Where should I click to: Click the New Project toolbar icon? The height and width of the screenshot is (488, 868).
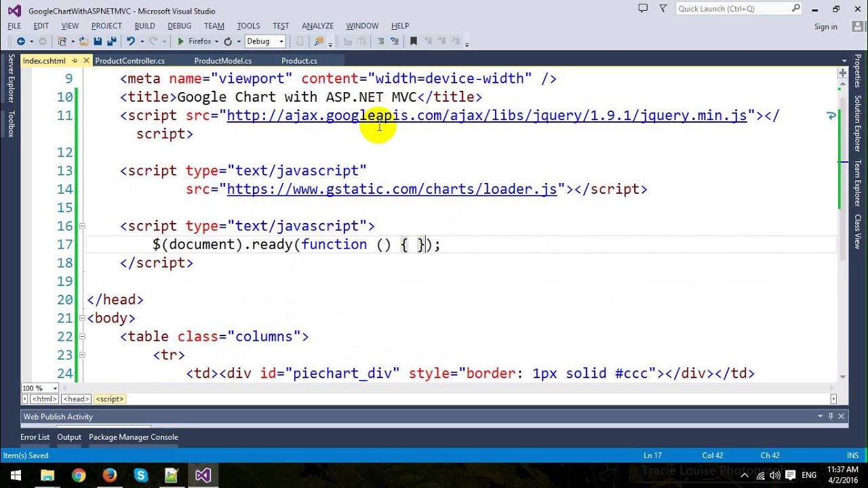tap(62, 41)
